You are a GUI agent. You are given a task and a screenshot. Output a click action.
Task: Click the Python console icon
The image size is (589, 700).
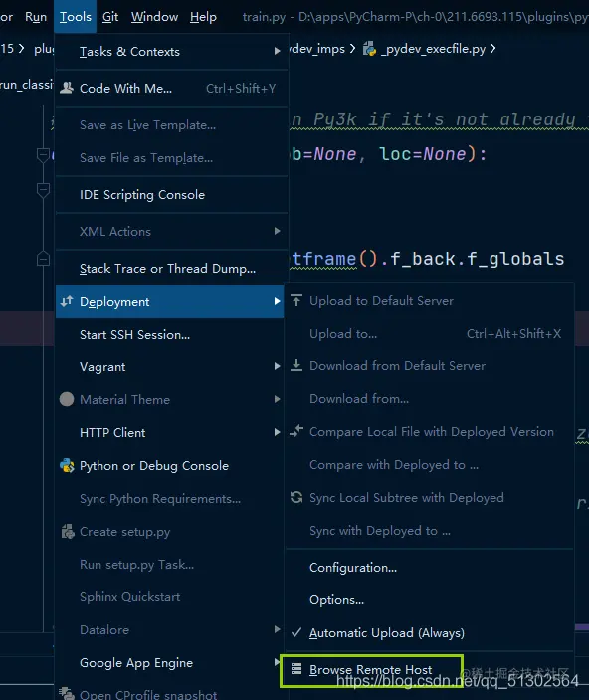[x=67, y=466]
